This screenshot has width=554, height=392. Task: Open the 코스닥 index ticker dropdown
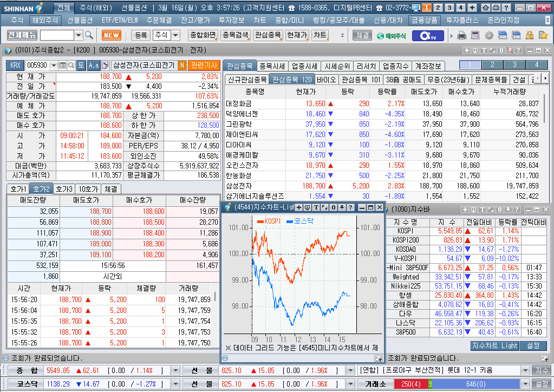click(x=175, y=384)
